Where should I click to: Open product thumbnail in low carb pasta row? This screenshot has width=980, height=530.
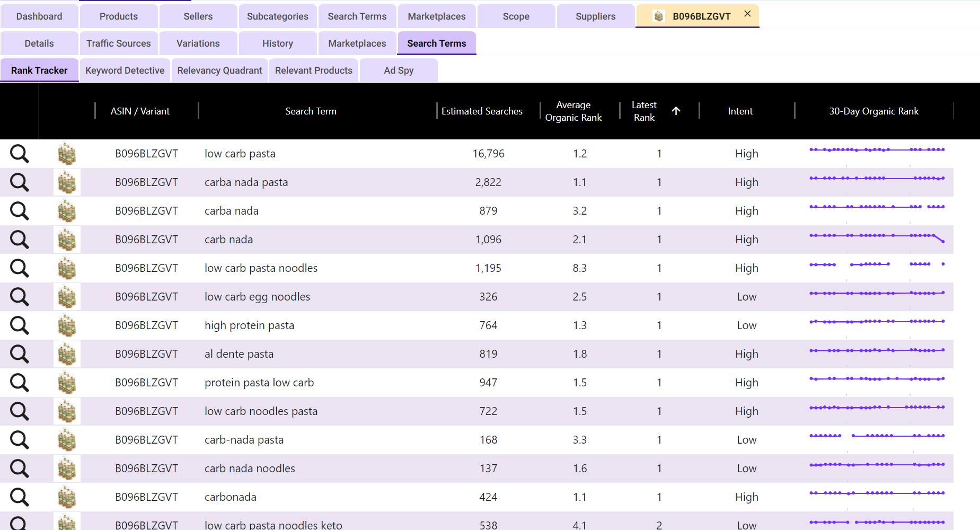point(67,154)
